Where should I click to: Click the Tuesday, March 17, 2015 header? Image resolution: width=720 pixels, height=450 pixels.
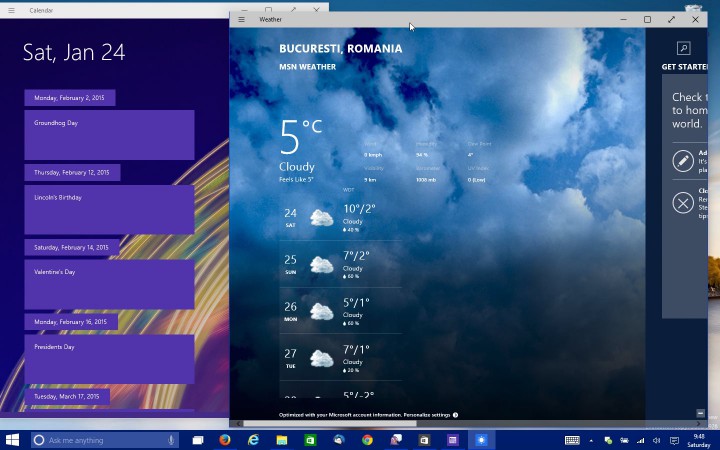67,396
